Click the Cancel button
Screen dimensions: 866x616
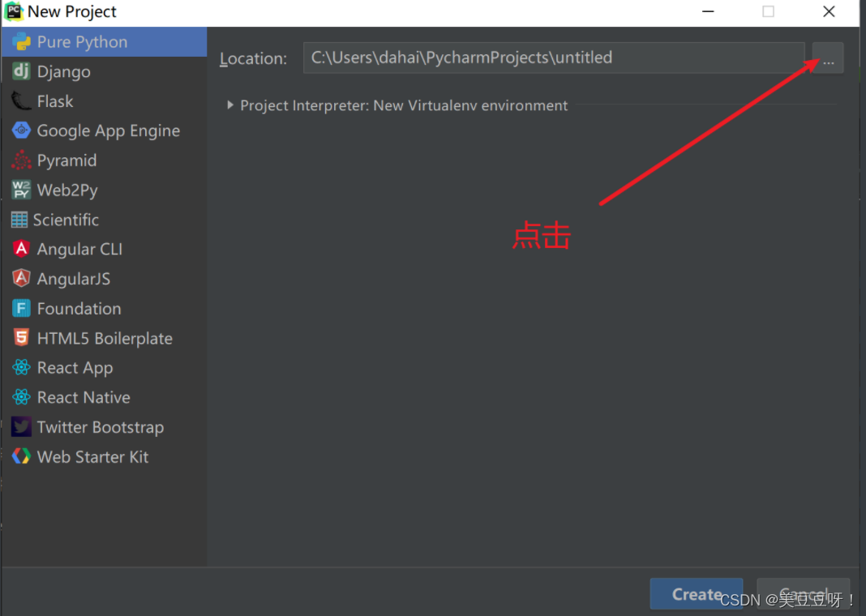[803, 593]
